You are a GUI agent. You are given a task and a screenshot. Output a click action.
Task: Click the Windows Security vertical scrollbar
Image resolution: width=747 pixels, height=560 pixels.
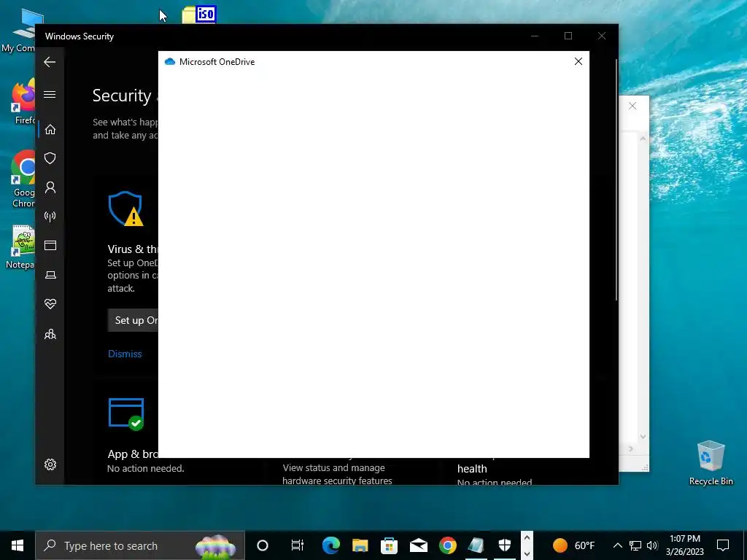click(x=616, y=180)
